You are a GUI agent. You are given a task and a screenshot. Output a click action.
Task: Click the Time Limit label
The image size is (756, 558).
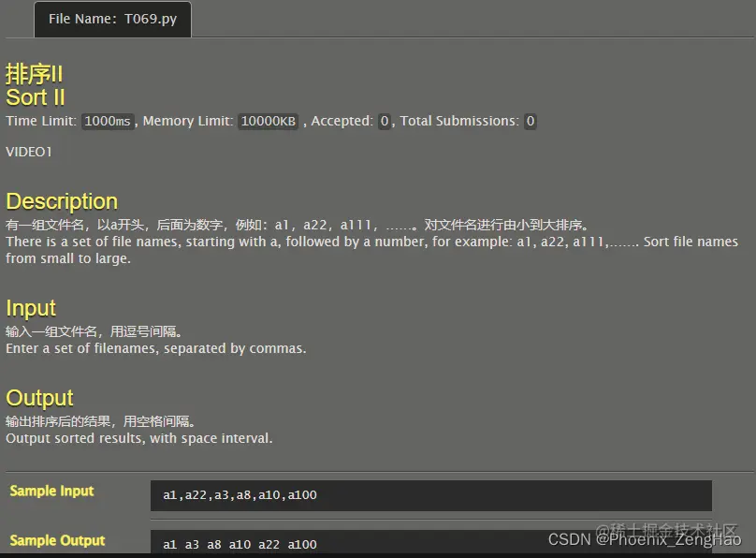pos(41,121)
